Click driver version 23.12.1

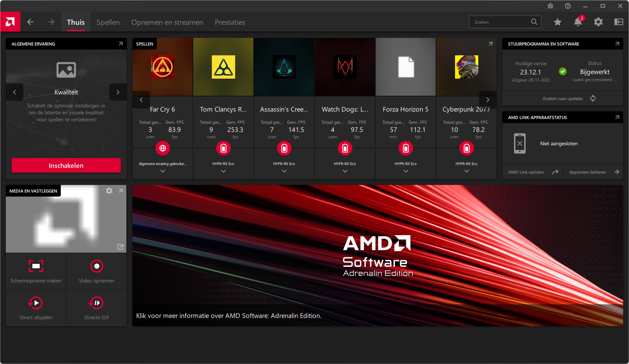click(530, 72)
